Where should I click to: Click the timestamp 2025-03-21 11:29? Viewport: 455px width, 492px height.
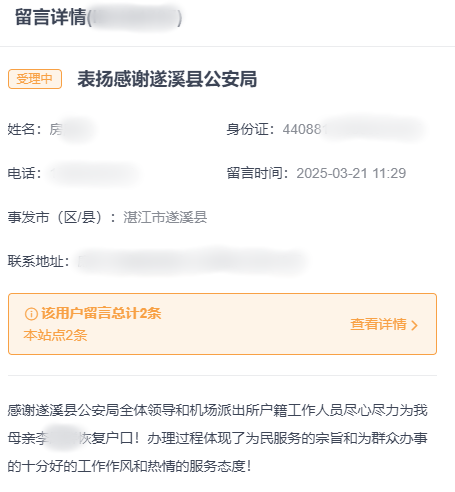[351, 173]
